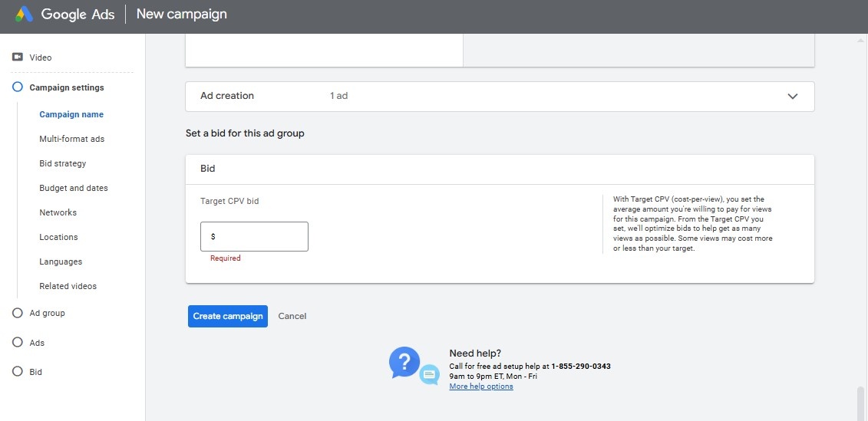Click the Google Ads logo icon
Image resolution: width=868 pixels, height=421 pixels.
24,15
